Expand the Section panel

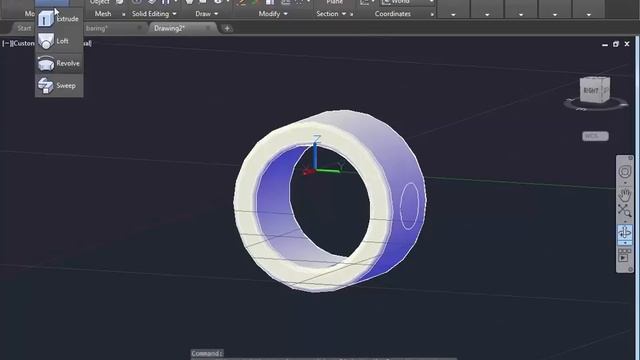331,14
